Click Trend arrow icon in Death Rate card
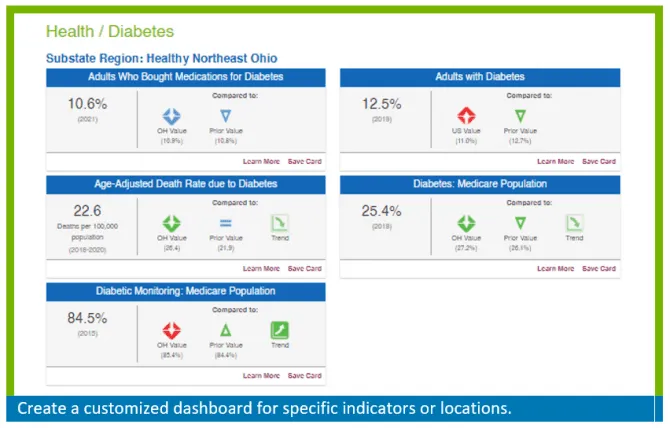Image resolution: width=670 pixels, height=428 pixels. coord(280,223)
